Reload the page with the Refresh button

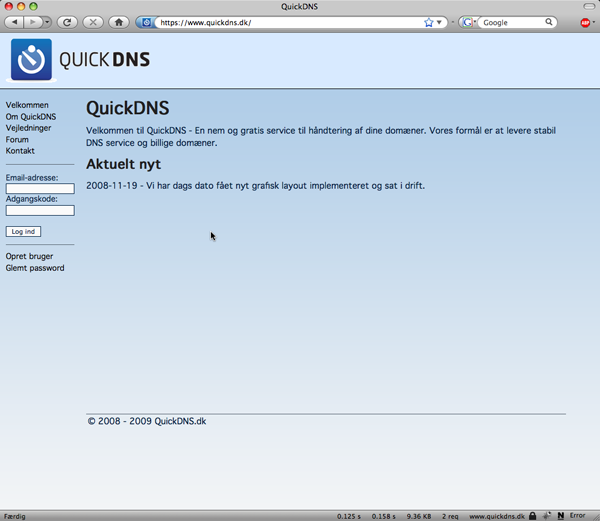point(67,22)
